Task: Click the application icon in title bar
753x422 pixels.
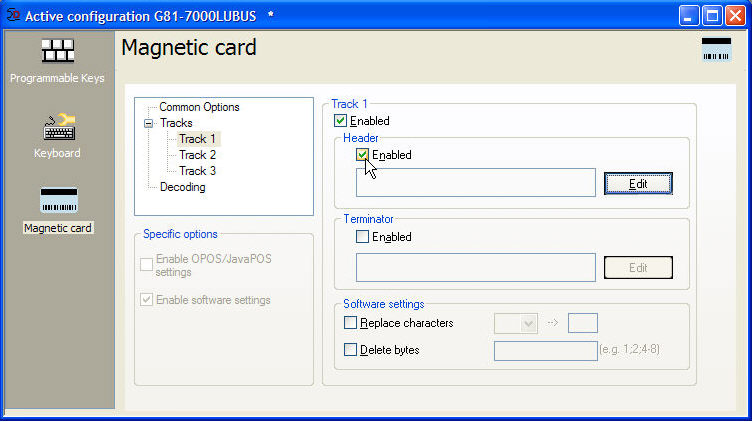Action: click(13, 16)
